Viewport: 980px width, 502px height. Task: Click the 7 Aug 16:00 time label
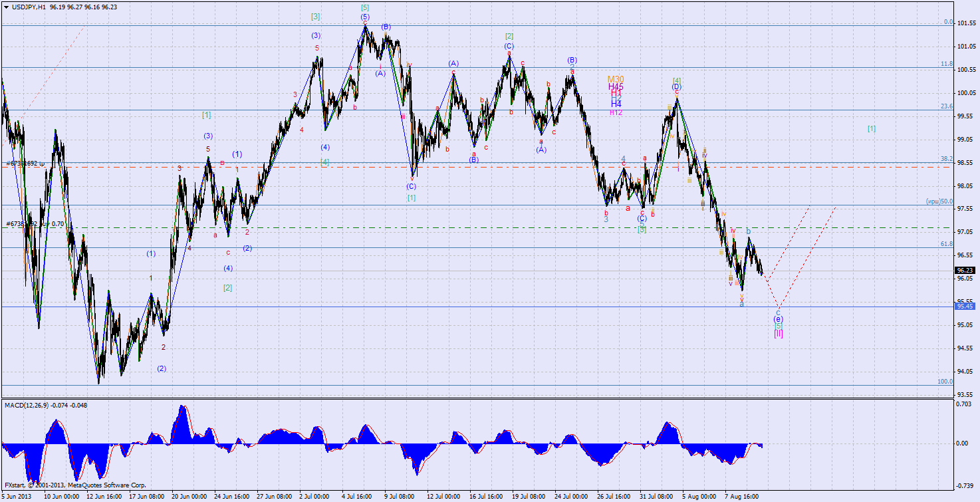tap(743, 496)
